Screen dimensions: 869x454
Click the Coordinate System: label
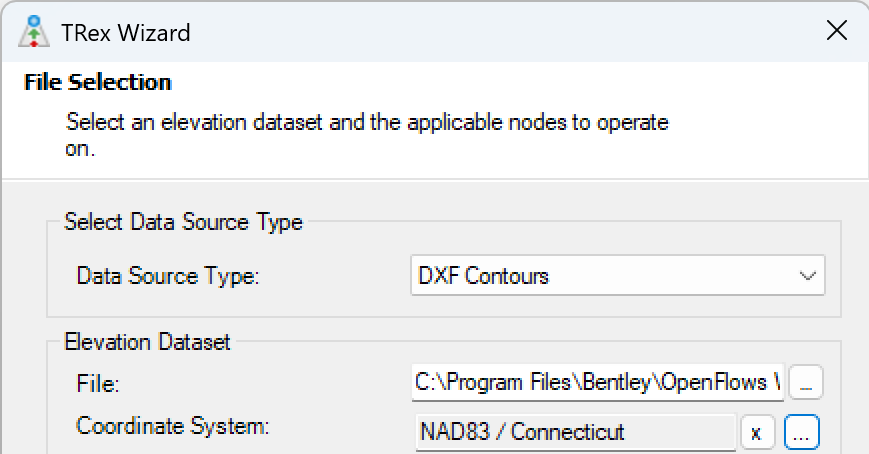(x=172, y=426)
